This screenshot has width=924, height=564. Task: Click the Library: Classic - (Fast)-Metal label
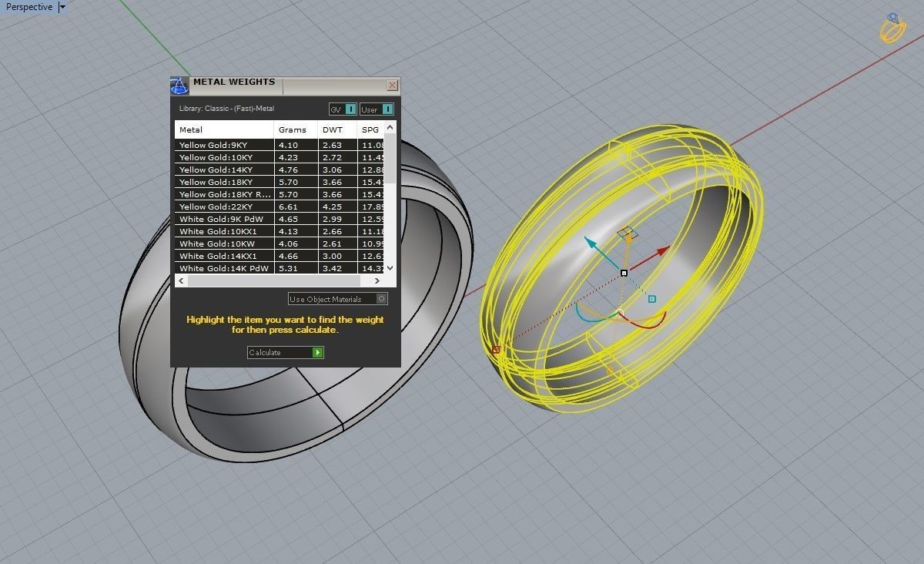click(226, 109)
